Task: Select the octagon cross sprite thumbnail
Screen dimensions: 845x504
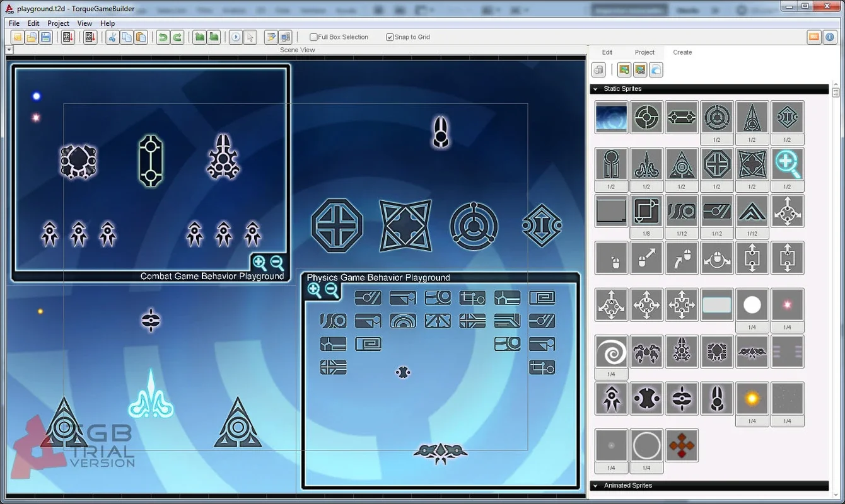Action: (x=717, y=164)
